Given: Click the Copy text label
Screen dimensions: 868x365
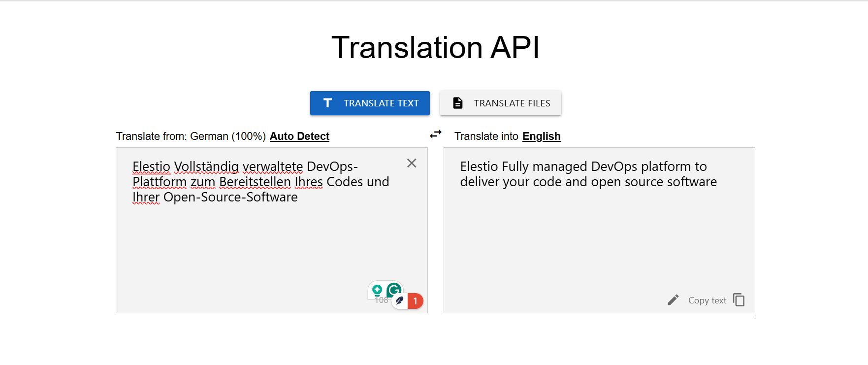Looking at the screenshot, I should click(707, 300).
